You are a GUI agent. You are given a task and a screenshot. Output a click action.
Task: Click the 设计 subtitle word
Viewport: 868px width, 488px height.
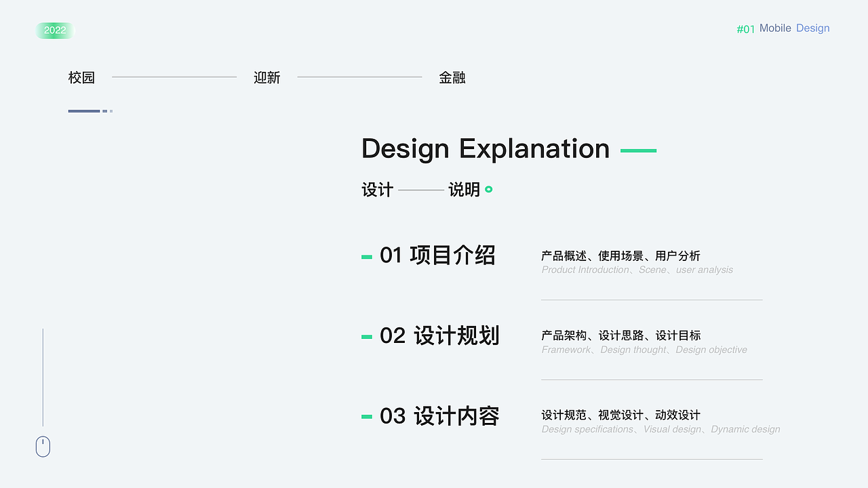point(378,190)
